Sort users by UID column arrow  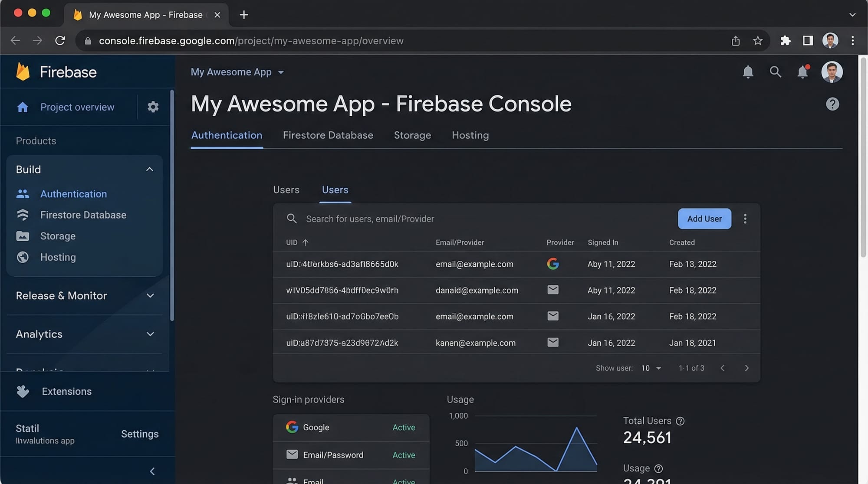point(305,242)
